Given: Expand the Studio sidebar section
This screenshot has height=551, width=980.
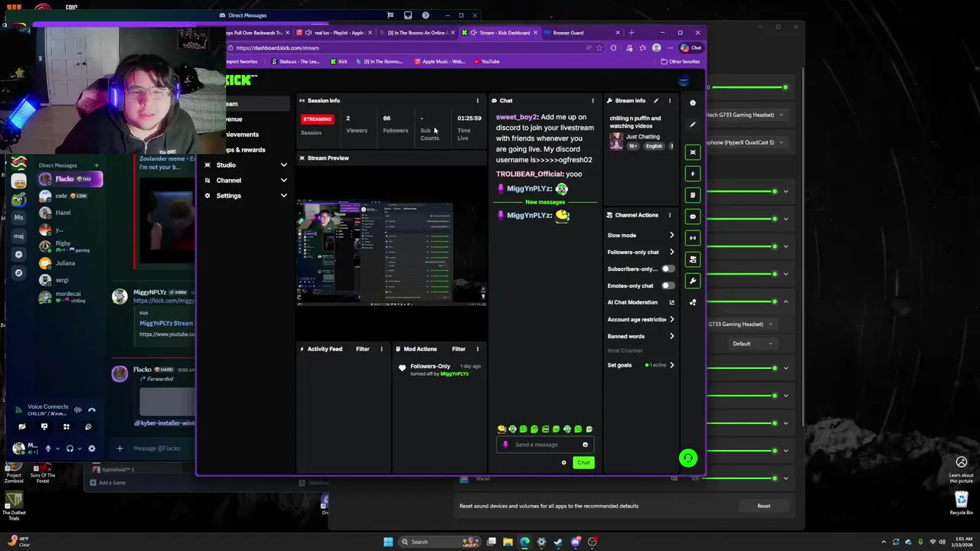Looking at the screenshot, I should 283,165.
